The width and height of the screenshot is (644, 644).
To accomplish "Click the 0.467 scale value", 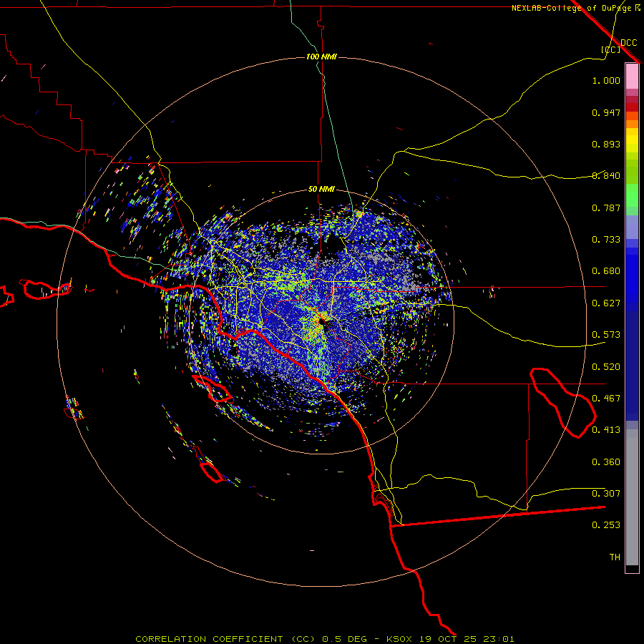I will click(606, 399).
